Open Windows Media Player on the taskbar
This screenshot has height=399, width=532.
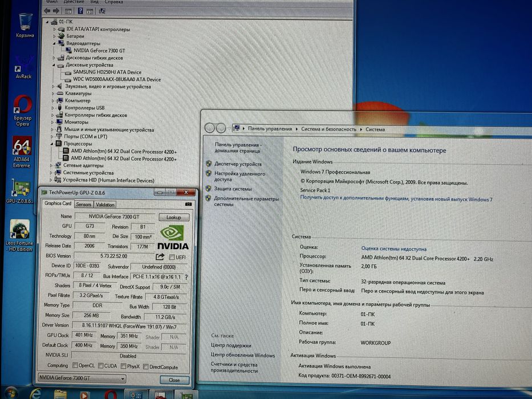tap(84, 395)
